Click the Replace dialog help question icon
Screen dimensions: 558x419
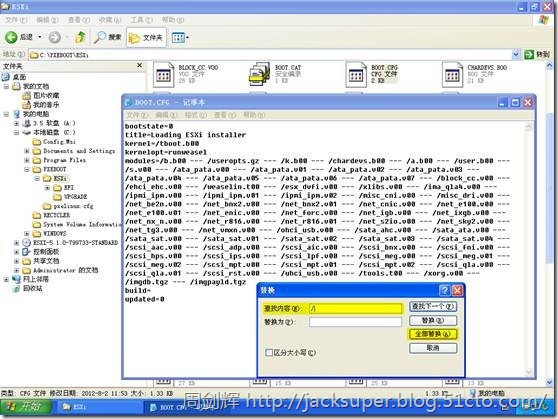(445, 290)
